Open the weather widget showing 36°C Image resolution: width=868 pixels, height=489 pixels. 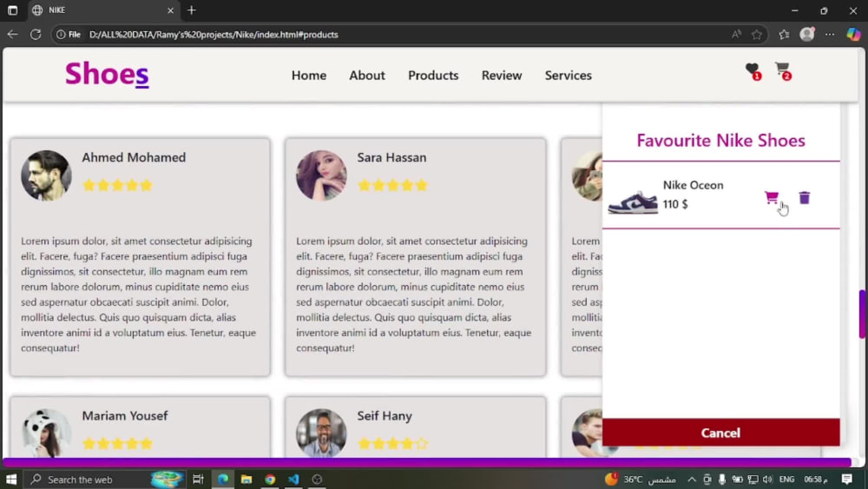click(x=640, y=479)
